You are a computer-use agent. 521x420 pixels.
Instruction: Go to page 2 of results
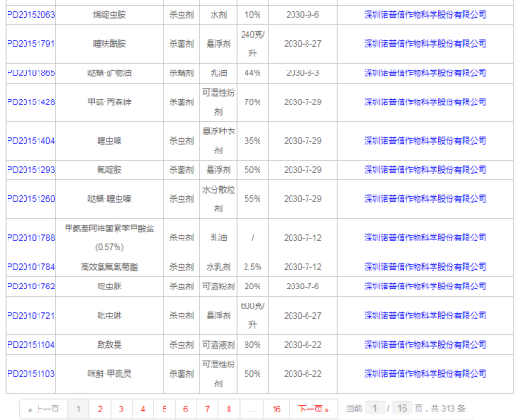pos(100,409)
